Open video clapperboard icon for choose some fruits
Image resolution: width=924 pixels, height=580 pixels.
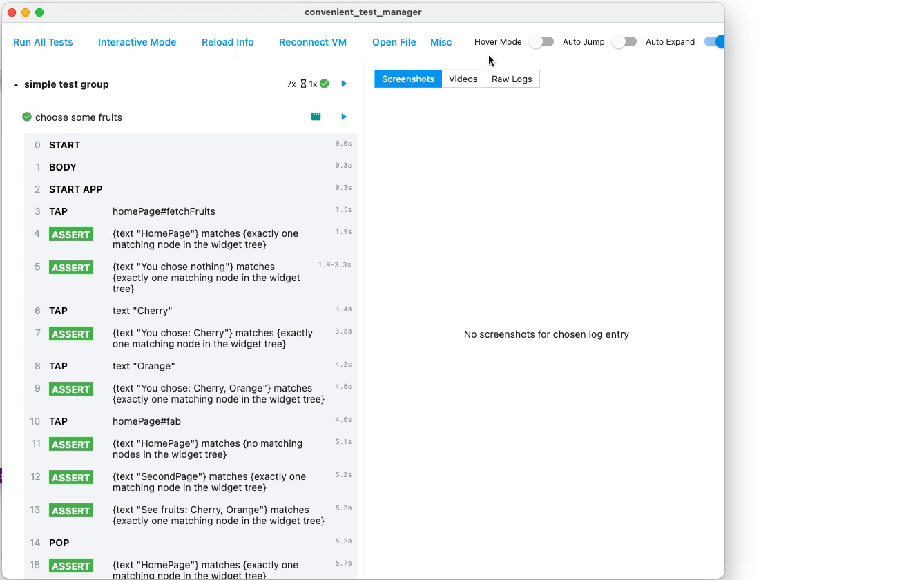316,117
